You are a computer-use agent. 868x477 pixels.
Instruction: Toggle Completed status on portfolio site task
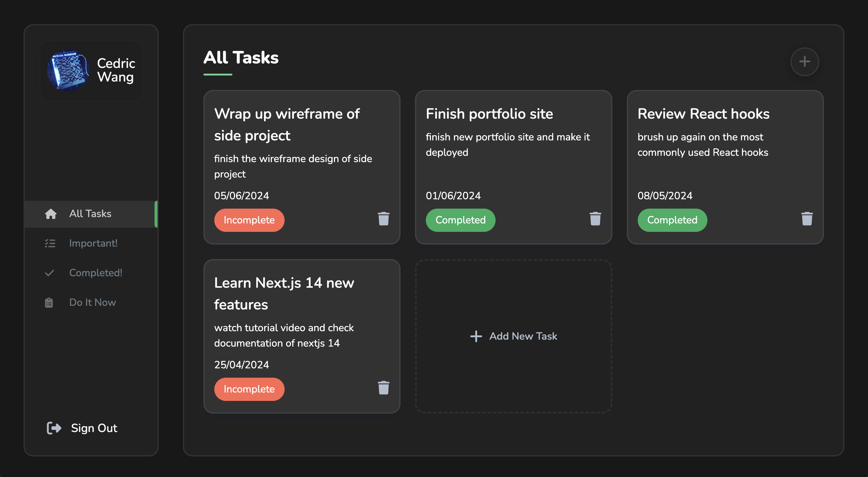point(460,220)
